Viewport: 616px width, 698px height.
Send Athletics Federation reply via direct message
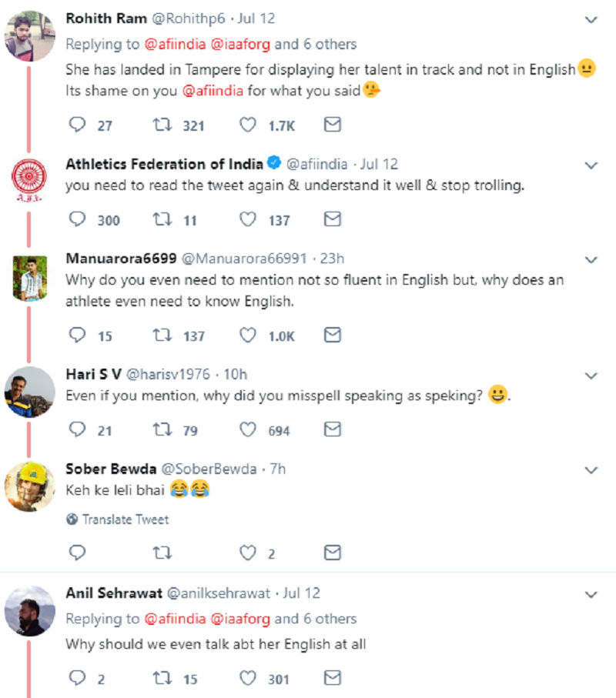[x=332, y=220]
